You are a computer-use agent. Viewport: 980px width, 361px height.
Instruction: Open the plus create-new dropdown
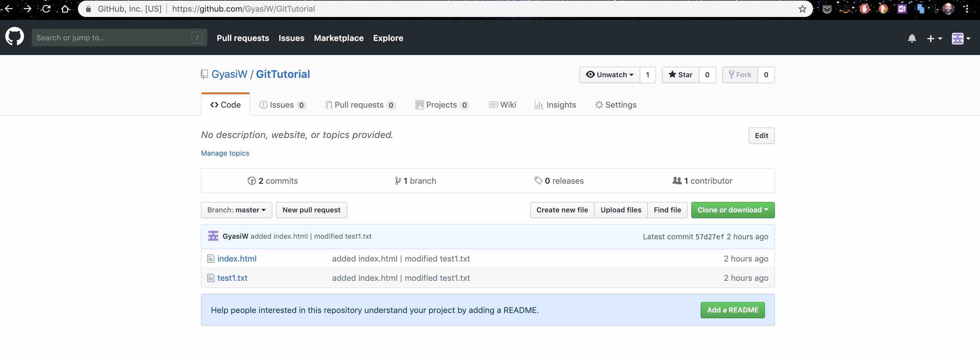(934, 38)
